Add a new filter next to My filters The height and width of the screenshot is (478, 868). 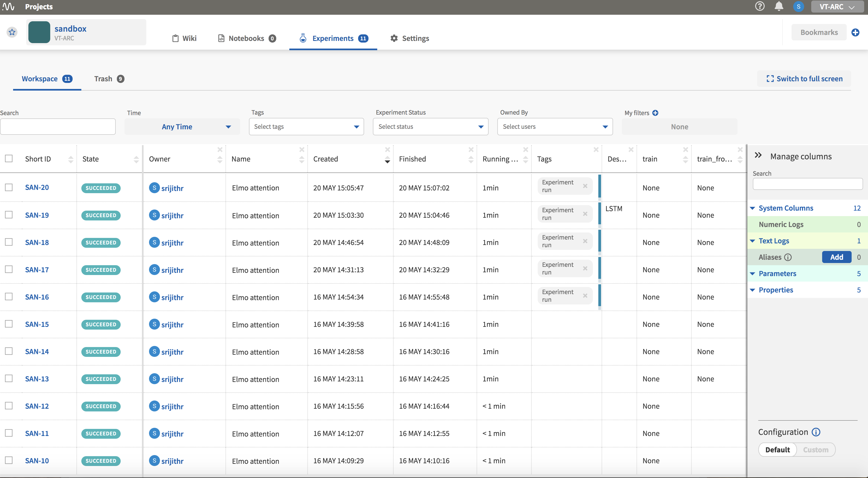pos(655,113)
